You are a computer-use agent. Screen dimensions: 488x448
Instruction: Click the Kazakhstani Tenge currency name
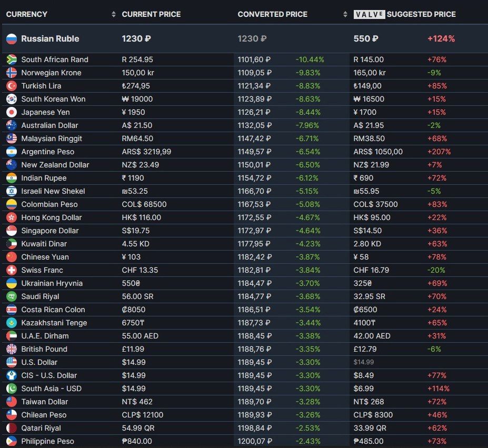point(54,323)
